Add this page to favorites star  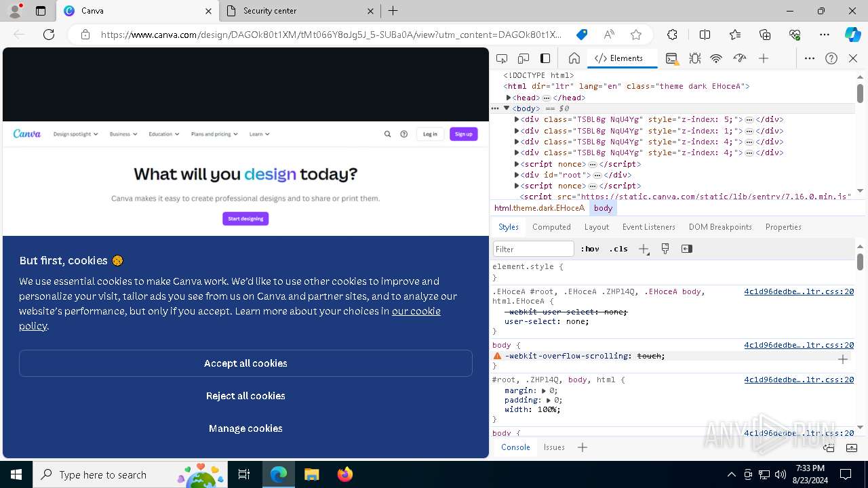636,35
